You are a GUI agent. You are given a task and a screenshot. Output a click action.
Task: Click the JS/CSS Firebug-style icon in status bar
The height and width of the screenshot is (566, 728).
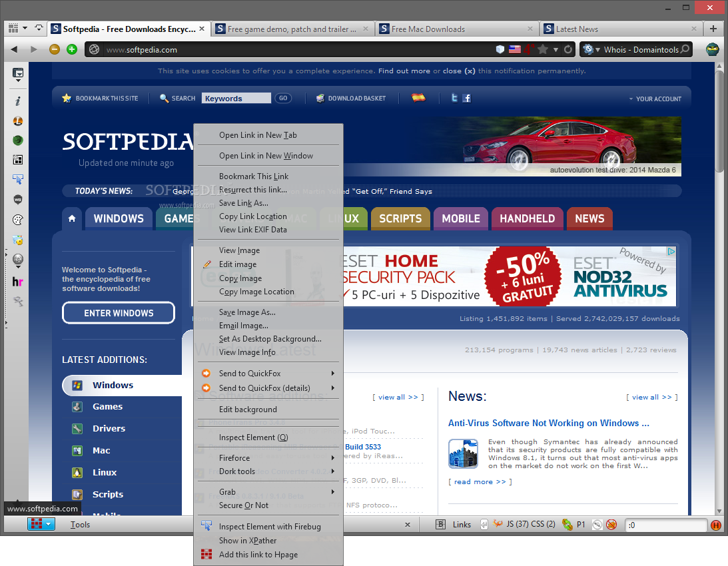[x=498, y=524]
